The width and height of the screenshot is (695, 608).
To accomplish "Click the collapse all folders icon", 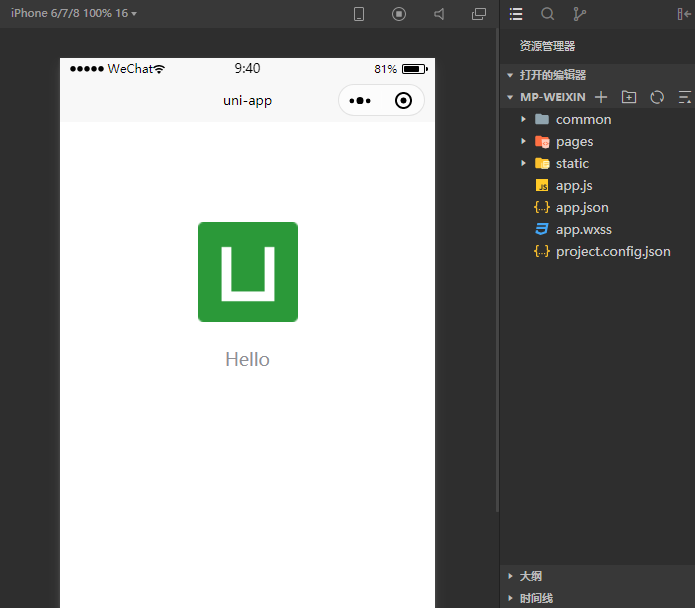I will pyautogui.click(x=685, y=97).
